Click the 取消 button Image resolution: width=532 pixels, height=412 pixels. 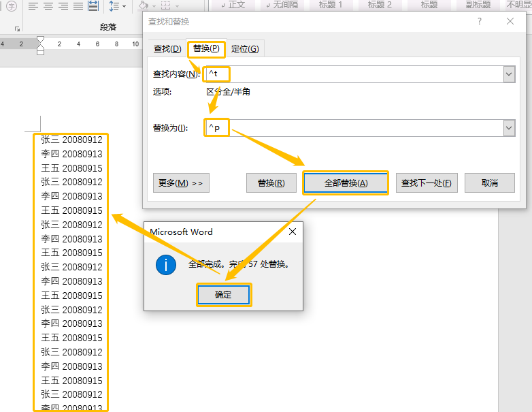490,183
